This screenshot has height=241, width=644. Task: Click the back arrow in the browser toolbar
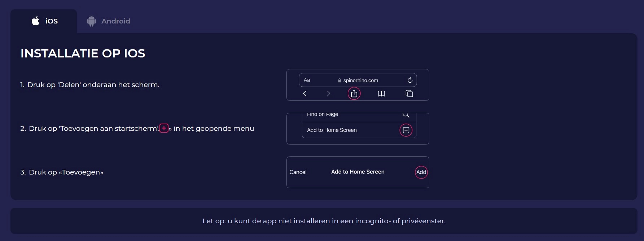point(304,93)
